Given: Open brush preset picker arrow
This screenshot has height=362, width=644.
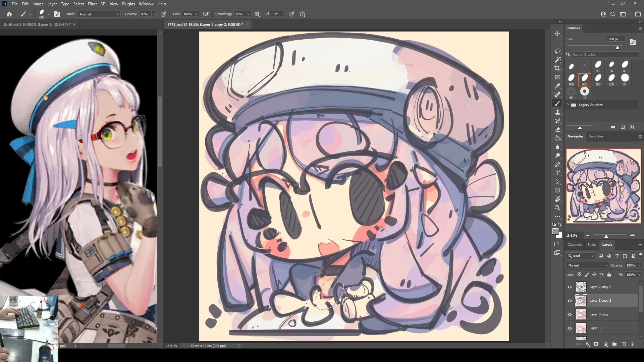Looking at the screenshot, I should (49, 14).
